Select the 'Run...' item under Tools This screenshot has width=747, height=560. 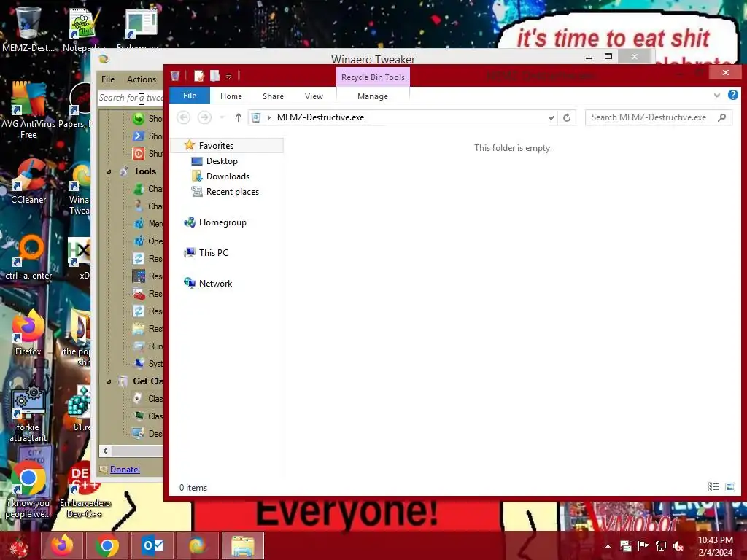(147, 346)
